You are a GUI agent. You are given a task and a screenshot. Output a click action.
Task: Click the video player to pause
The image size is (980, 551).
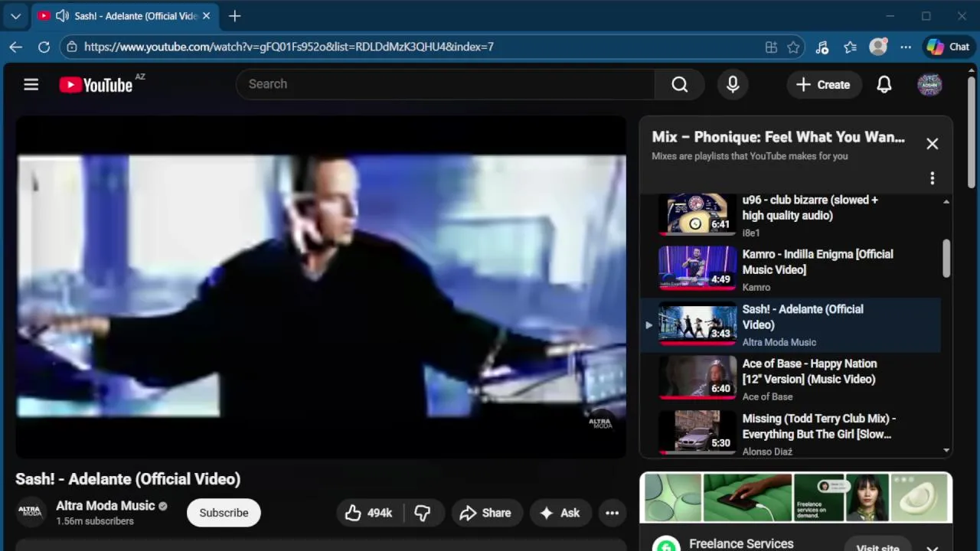click(321, 287)
